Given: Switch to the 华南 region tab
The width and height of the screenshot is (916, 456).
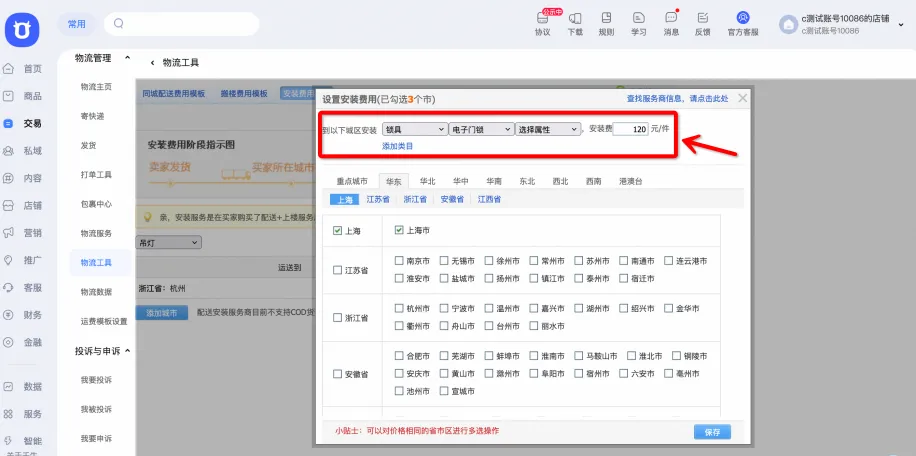Looking at the screenshot, I should 494,182.
